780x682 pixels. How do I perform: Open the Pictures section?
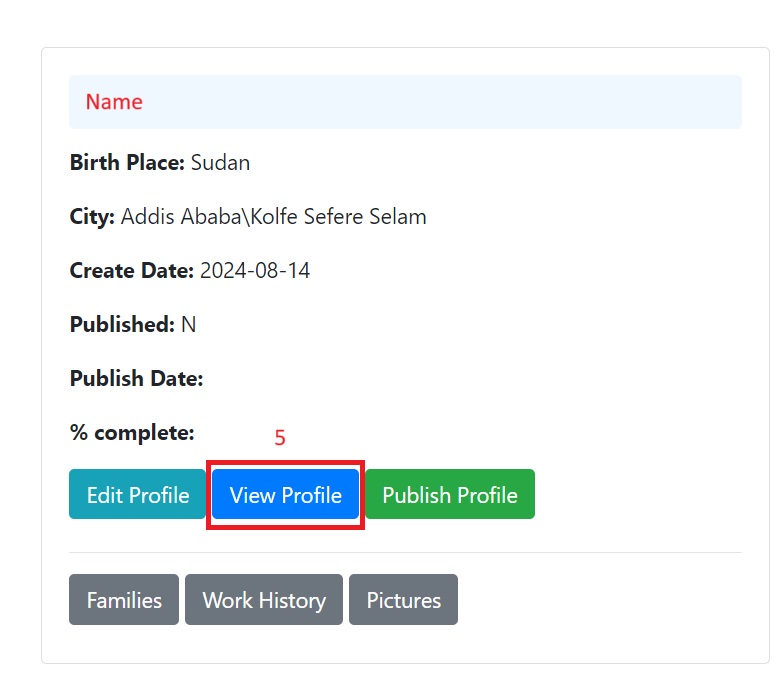tap(403, 600)
